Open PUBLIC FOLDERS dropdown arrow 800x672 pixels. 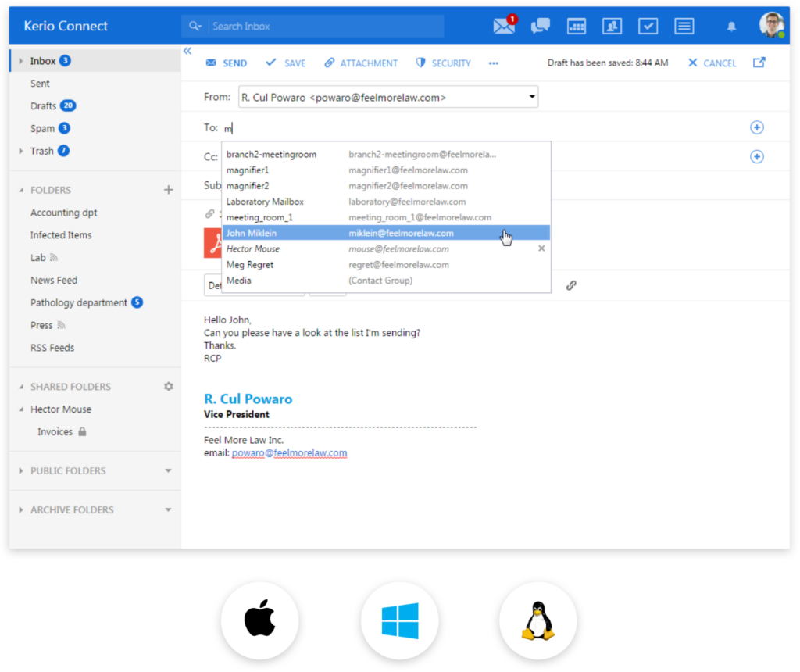(x=169, y=470)
